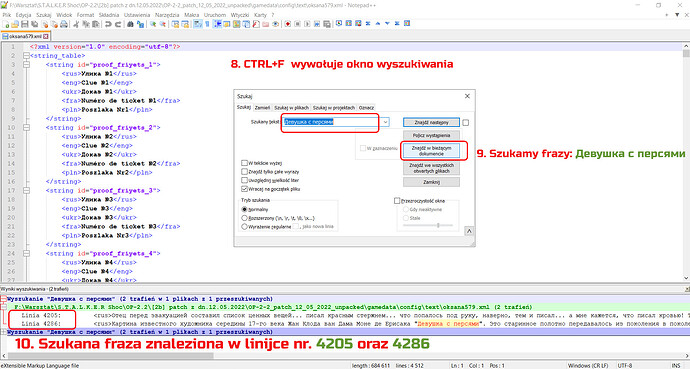This screenshot has width=690, height=369.
Task: Tick the checkbox beside 'Znajdź następny'
Action: tap(466, 123)
